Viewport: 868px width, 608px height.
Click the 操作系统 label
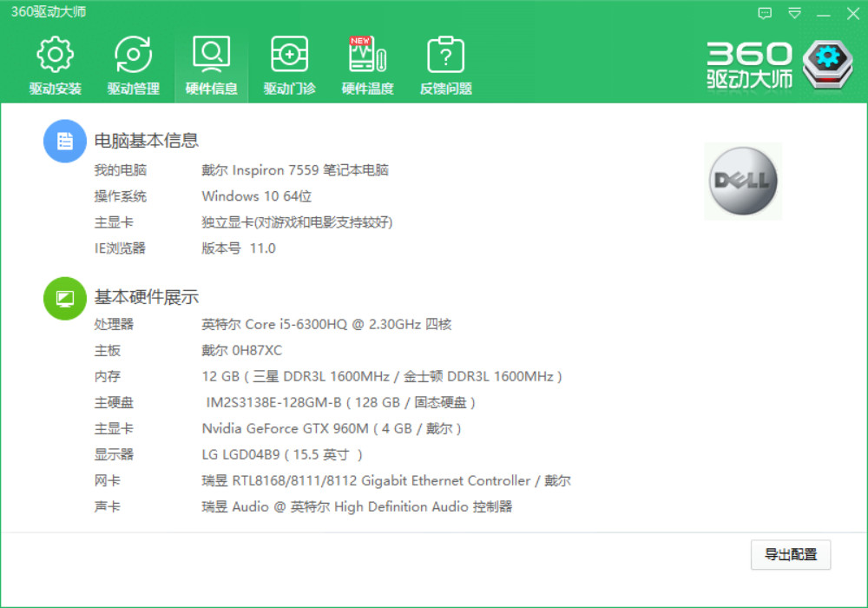click(x=120, y=196)
